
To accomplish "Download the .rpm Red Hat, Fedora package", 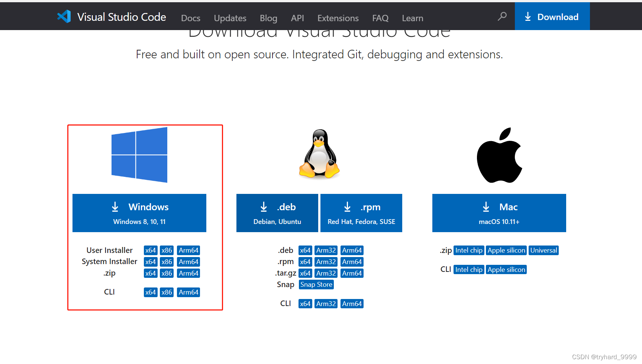I will coord(361,213).
